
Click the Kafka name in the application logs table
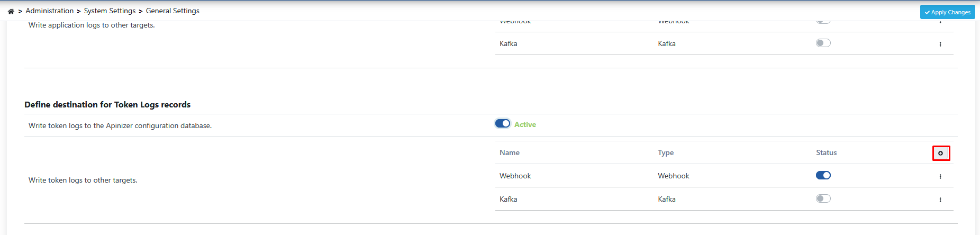tap(509, 44)
